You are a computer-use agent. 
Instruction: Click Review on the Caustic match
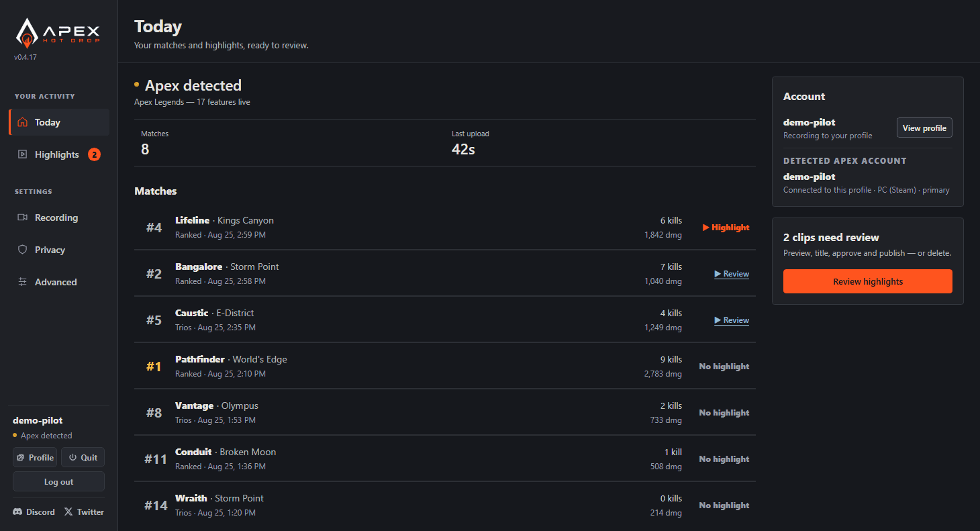[732, 320]
